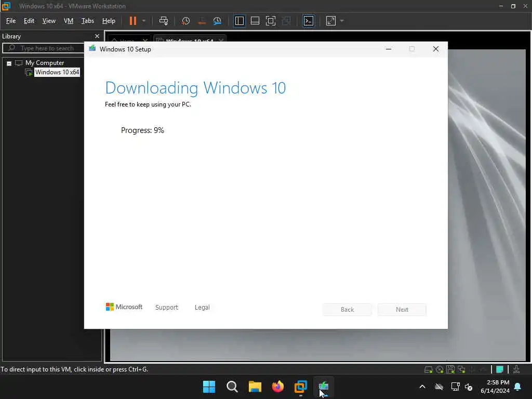
Task: Click the hard disk device status icon
Action: [x=428, y=369]
